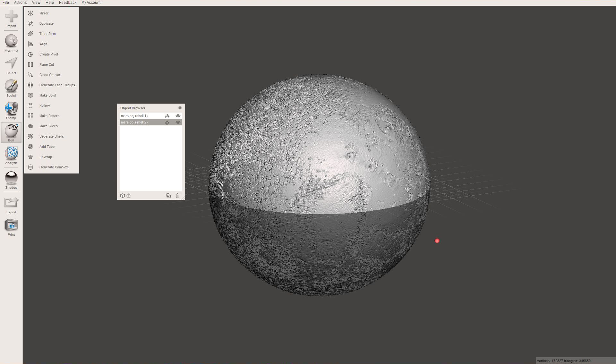This screenshot has width=616, height=364.
Task: Close the Object Browser panel
Action: [180, 108]
